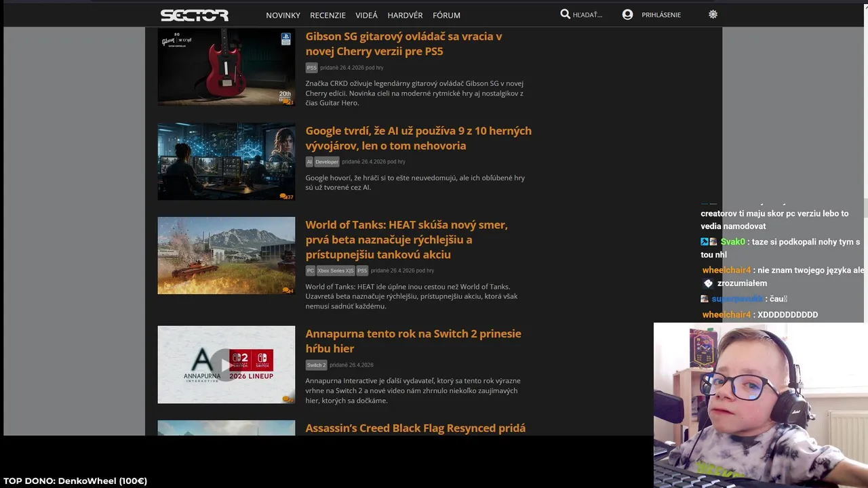This screenshot has height=488, width=868.
Task: Open the RECENZIE menu
Action: 328,15
